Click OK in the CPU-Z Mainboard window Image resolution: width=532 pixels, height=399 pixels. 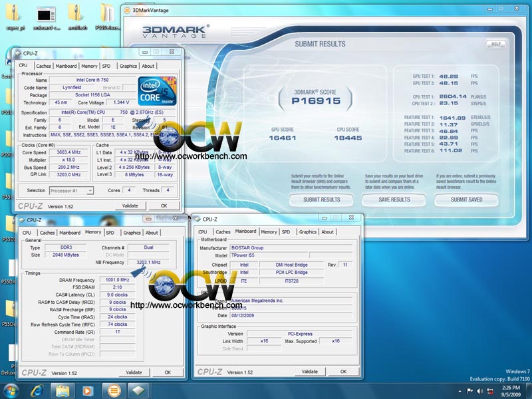343,372
